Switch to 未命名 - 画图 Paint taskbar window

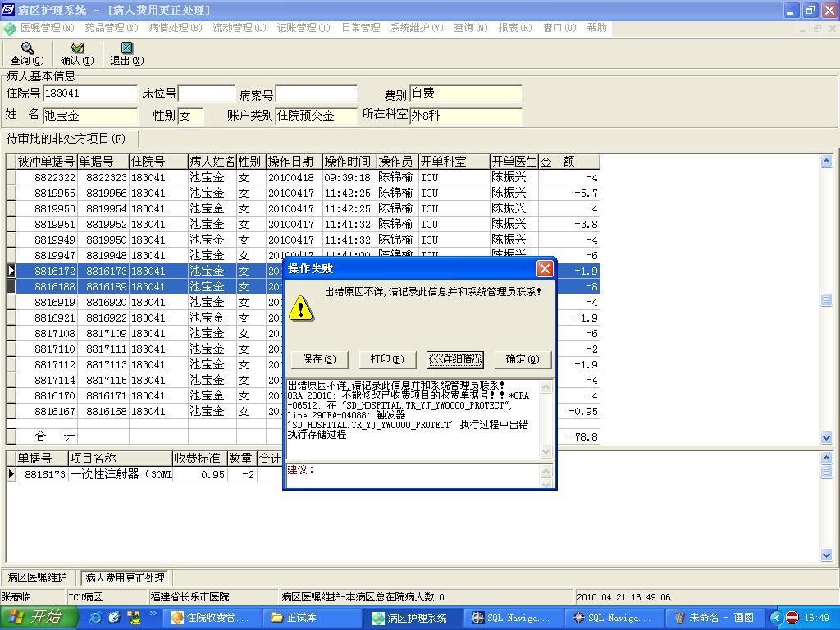715,618
